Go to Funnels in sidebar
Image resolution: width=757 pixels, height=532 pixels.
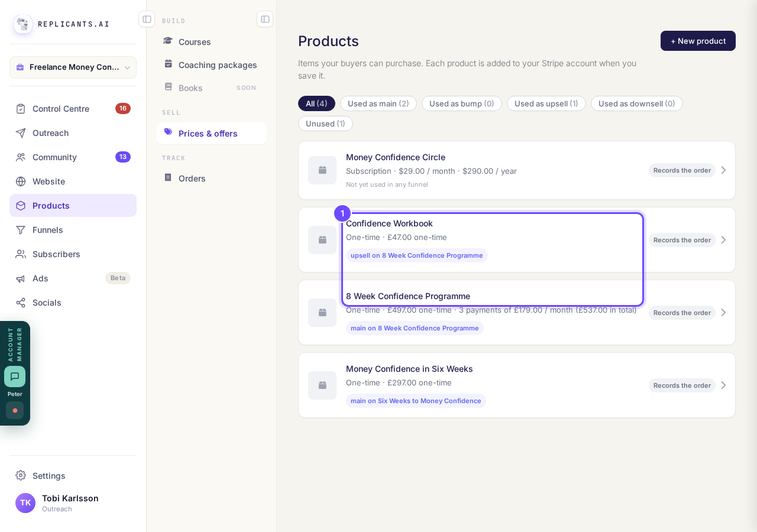(73, 230)
